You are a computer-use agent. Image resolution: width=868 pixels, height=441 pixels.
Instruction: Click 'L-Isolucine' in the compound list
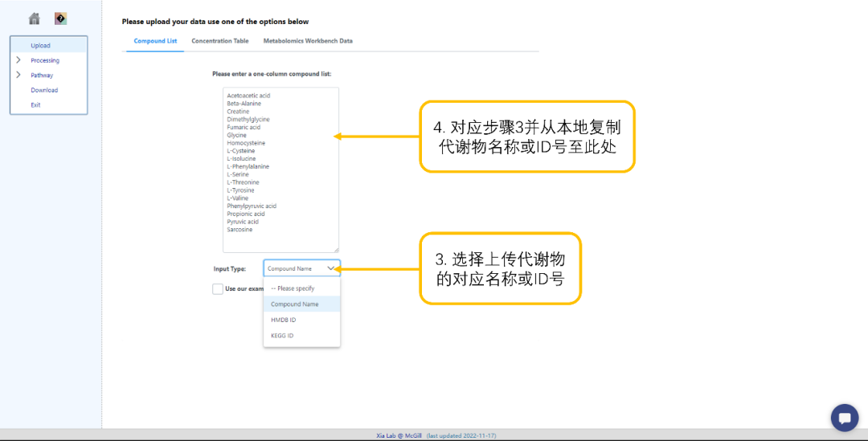click(x=241, y=159)
